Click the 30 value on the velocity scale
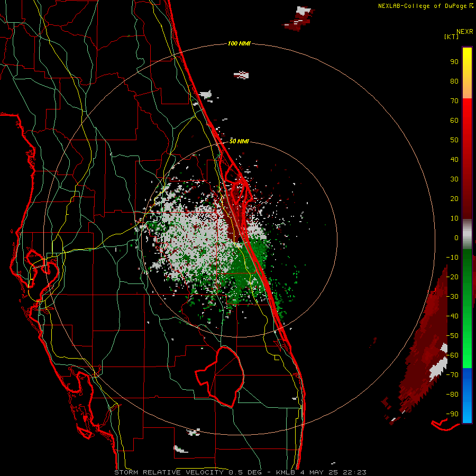Viewport: 476px width, 476px height. click(454, 179)
